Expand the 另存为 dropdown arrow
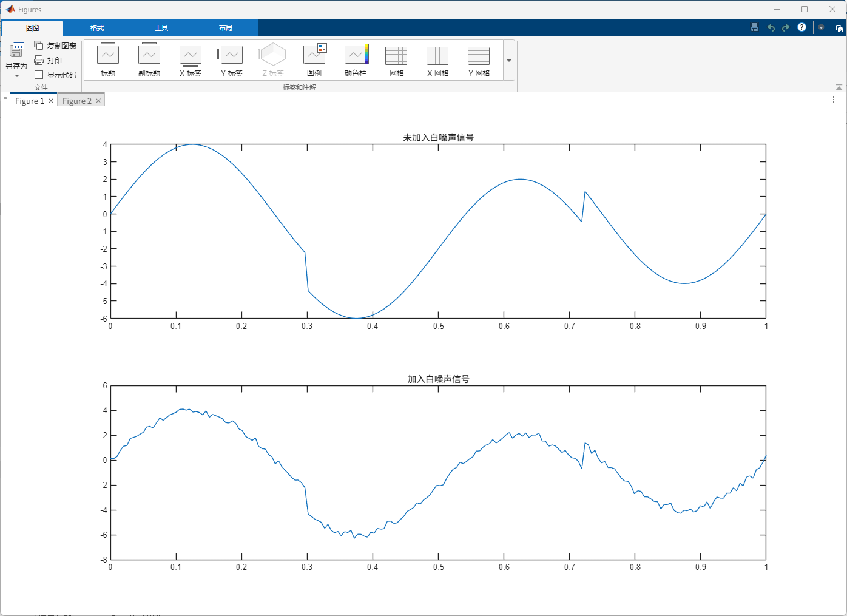 16,76
